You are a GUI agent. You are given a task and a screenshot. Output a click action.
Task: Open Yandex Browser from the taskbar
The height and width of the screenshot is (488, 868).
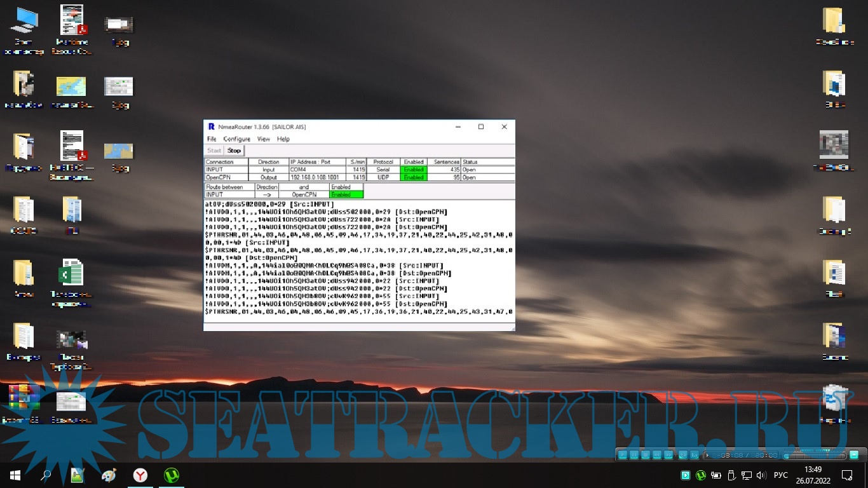click(x=140, y=475)
